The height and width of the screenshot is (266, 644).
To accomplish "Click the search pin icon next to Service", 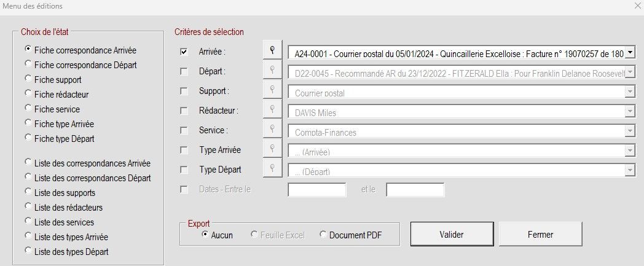I will [272, 131].
